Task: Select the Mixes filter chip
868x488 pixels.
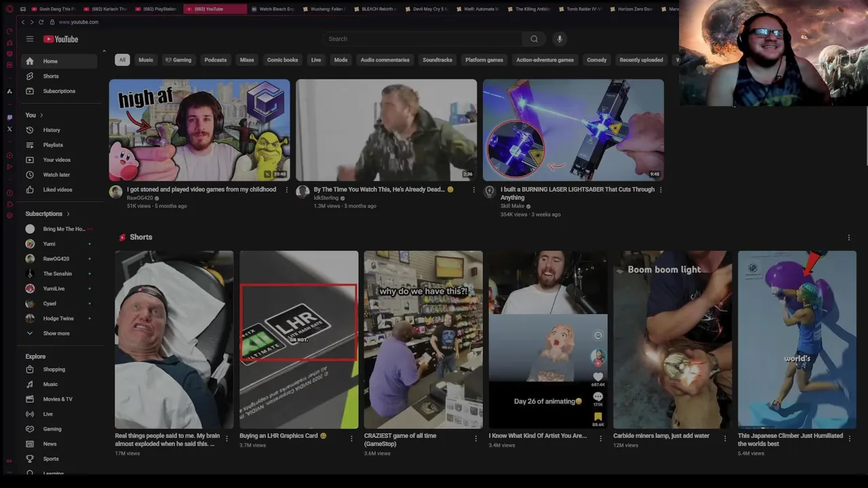Action: pyautogui.click(x=247, y=60)
